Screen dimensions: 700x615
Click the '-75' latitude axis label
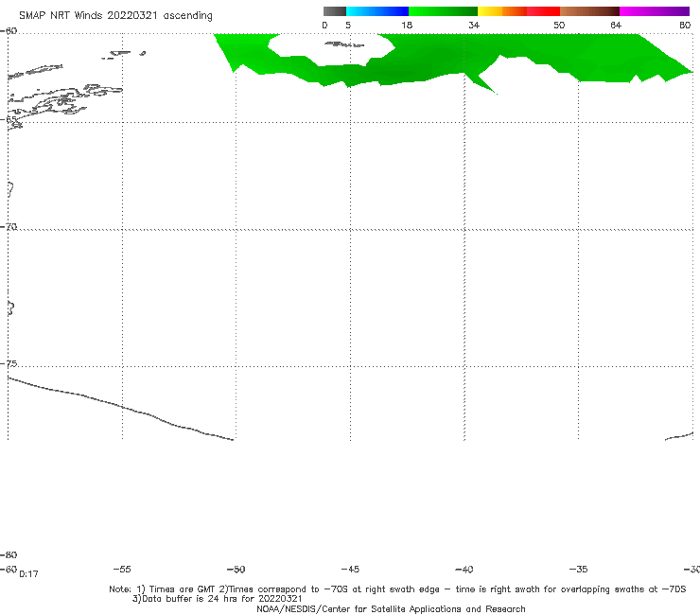pyautogui.click(x=9, y=363)
